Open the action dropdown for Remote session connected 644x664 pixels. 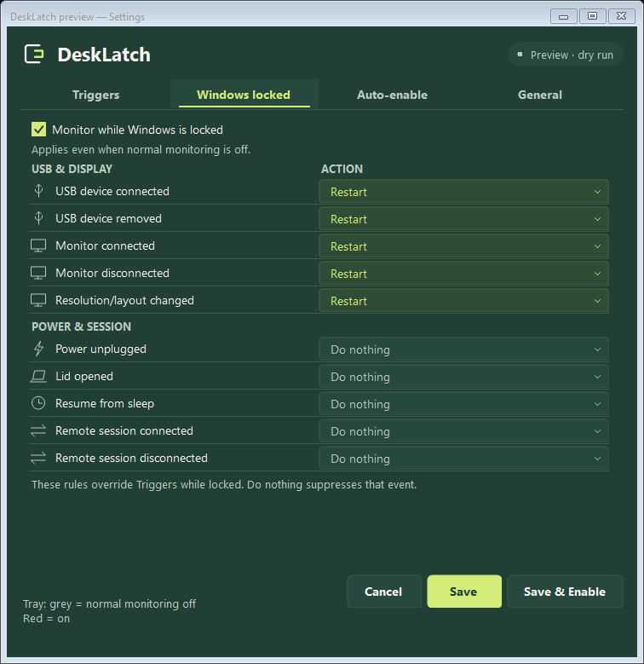click(463, 431)
